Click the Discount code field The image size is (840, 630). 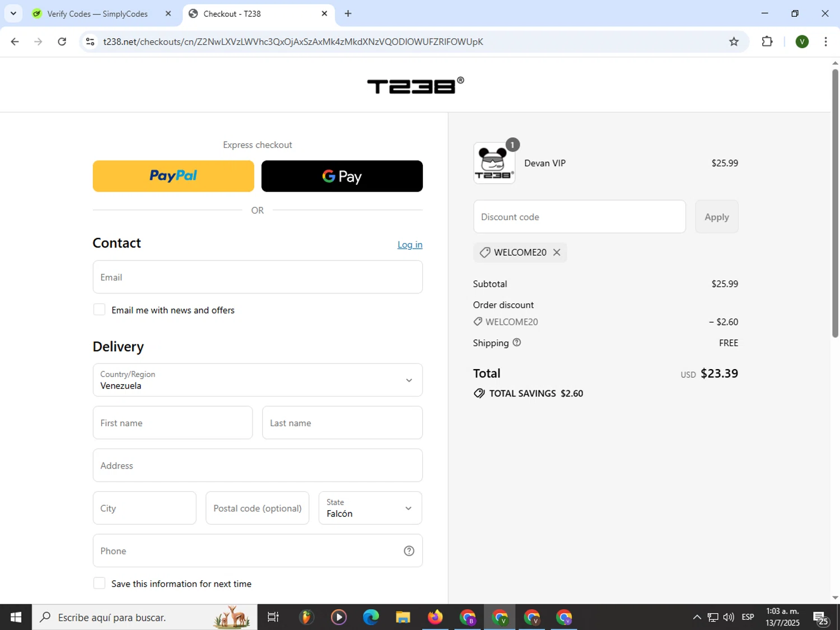579,217
